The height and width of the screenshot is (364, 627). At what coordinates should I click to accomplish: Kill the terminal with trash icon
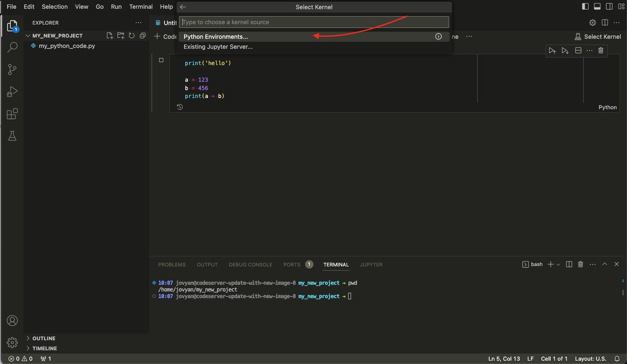[580, 264]
